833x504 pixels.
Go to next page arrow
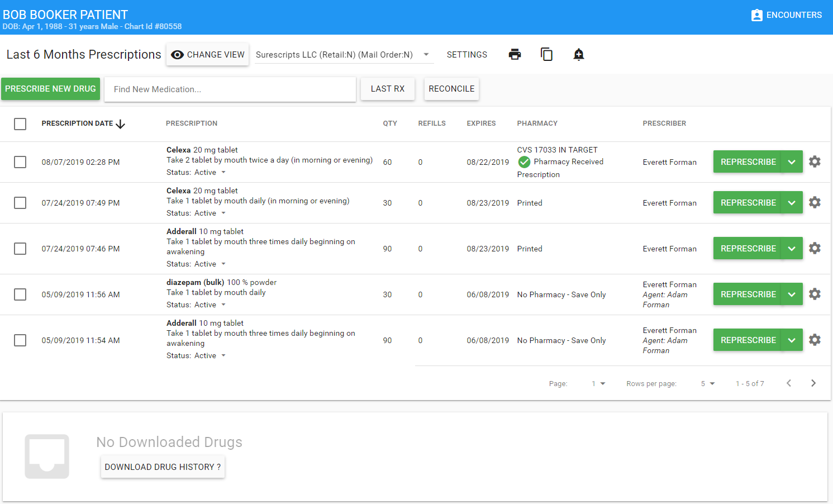(813, 383)
